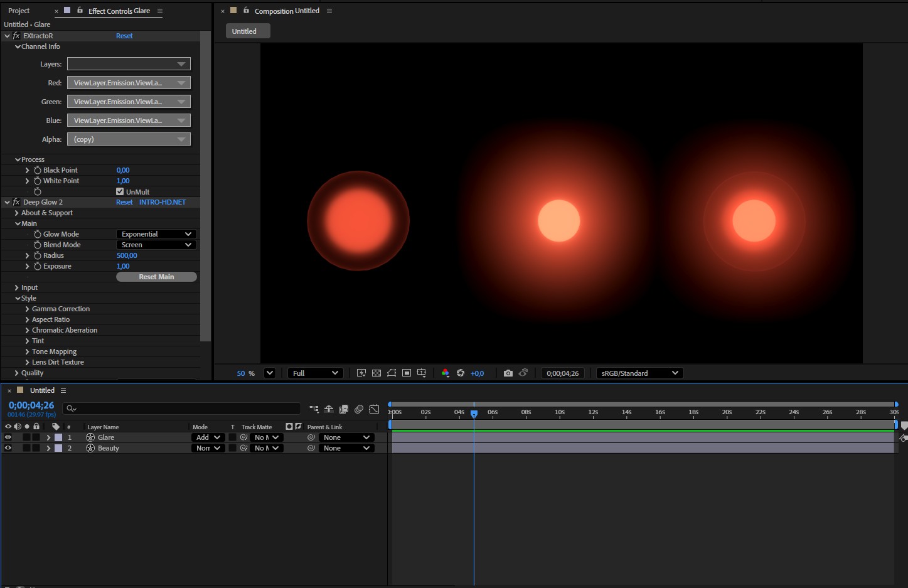Hide the Glare layer with its eye icon
Image resolution: width=908 pixels, height=588 pixels.
[8, 437]
